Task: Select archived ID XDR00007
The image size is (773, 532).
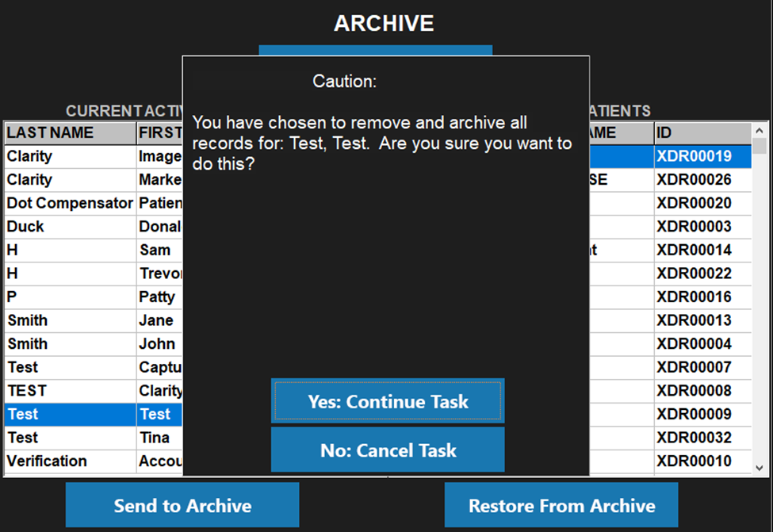Action: [x=703, y=367]
